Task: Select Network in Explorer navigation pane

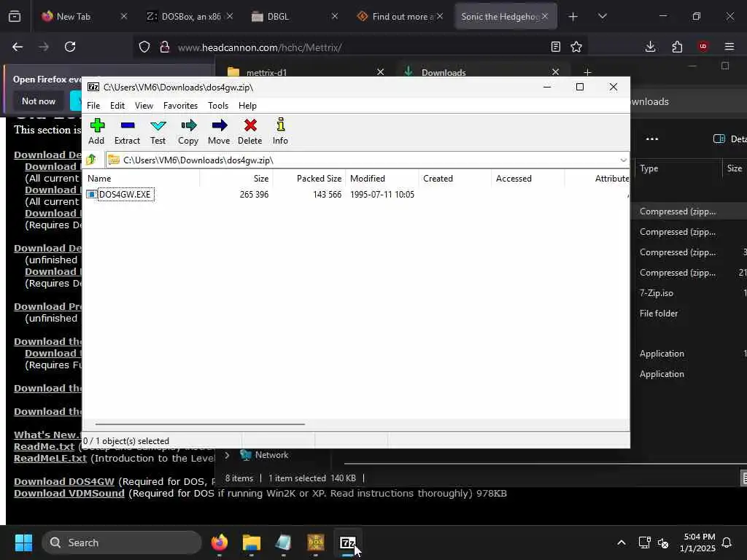Action: coord(271,455)
